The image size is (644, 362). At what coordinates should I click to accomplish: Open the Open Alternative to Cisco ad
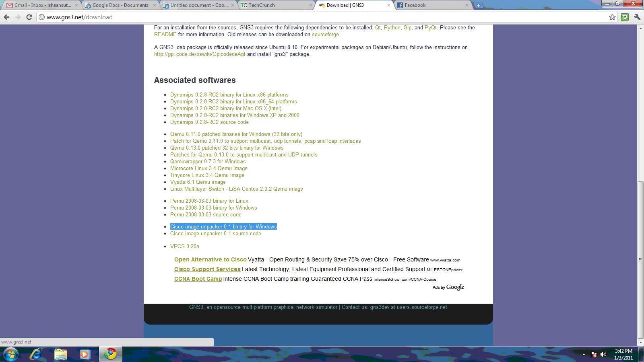[x=210, y=260]
